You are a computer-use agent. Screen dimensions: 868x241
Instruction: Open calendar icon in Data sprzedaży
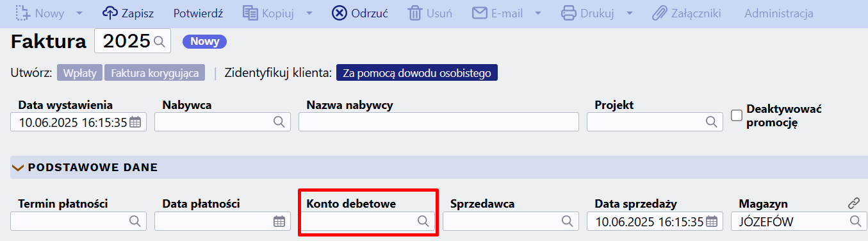712,222
